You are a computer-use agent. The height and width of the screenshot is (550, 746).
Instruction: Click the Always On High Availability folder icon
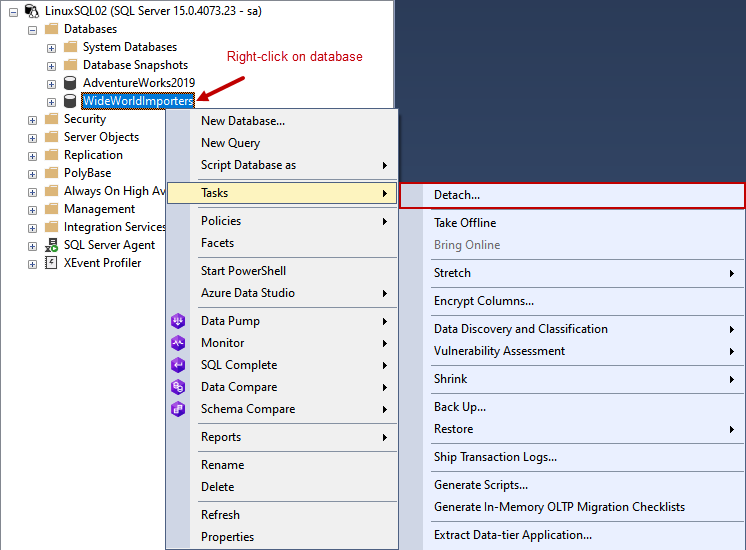click(x=51, y=191)
